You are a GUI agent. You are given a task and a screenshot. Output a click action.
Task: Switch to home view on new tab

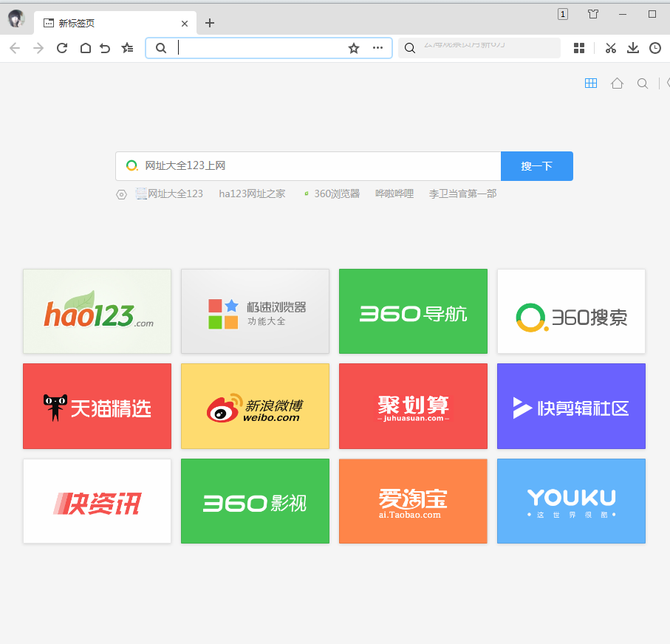(x=617, y=83)
